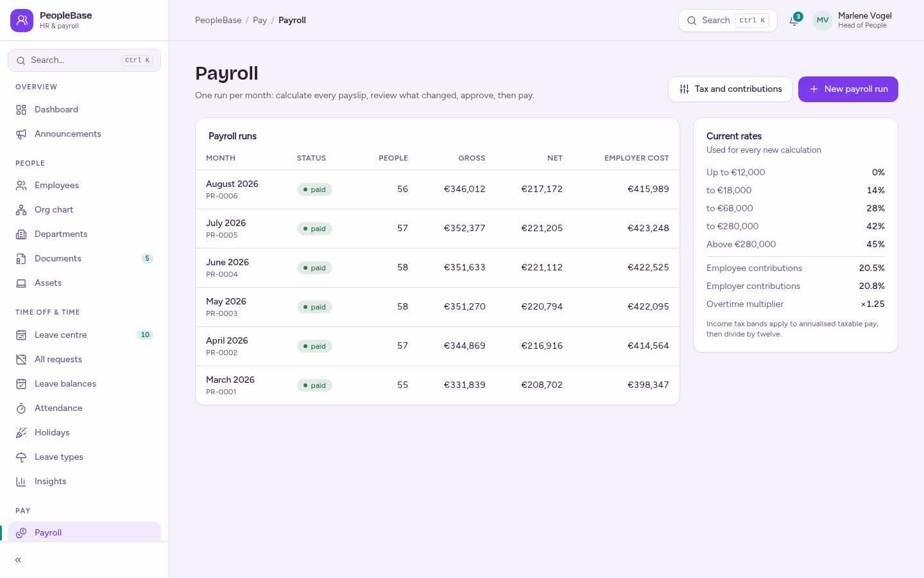This screenshot has width=924, height=578.
Task: Go to Payroll in the sidebar
Action: pos(84,532)
